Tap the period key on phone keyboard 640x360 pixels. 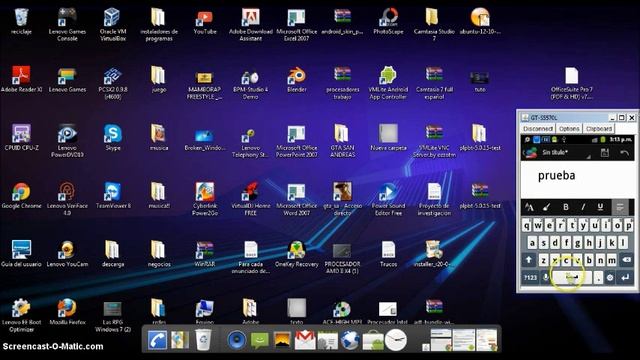click(x=598, y=278)
